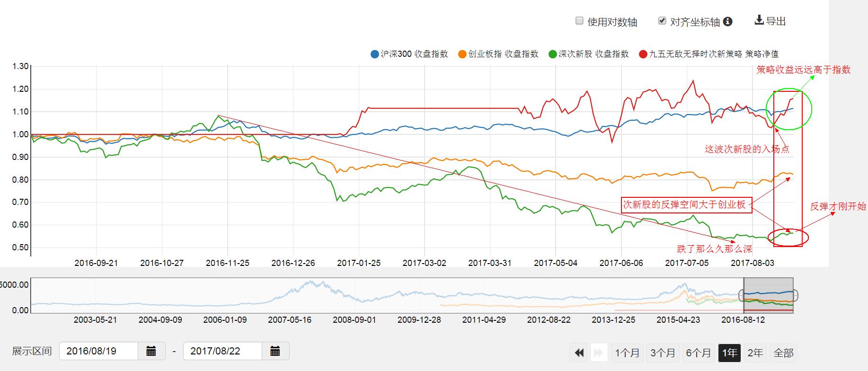This screenshot has width=868, height=371.
Task: Click x-axis label 2017-08-03
Action: click(753, 263)
